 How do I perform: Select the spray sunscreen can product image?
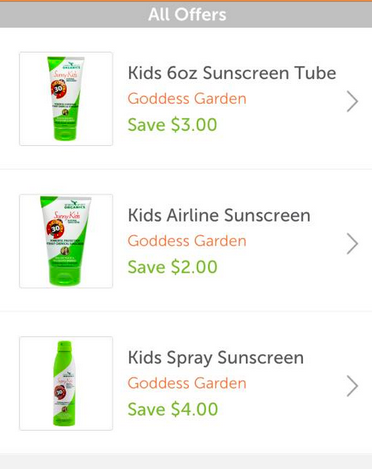pyautogui.click(x=66, y=383)
